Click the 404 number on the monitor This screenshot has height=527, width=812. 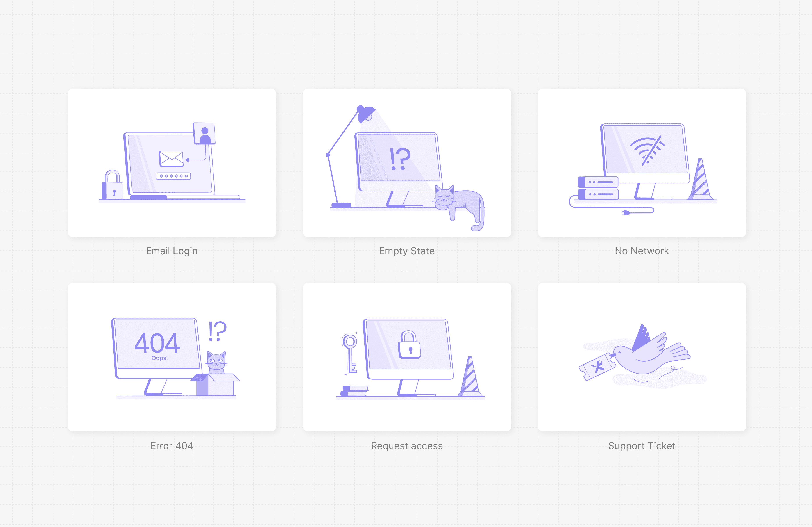click(x=157, y=343)
